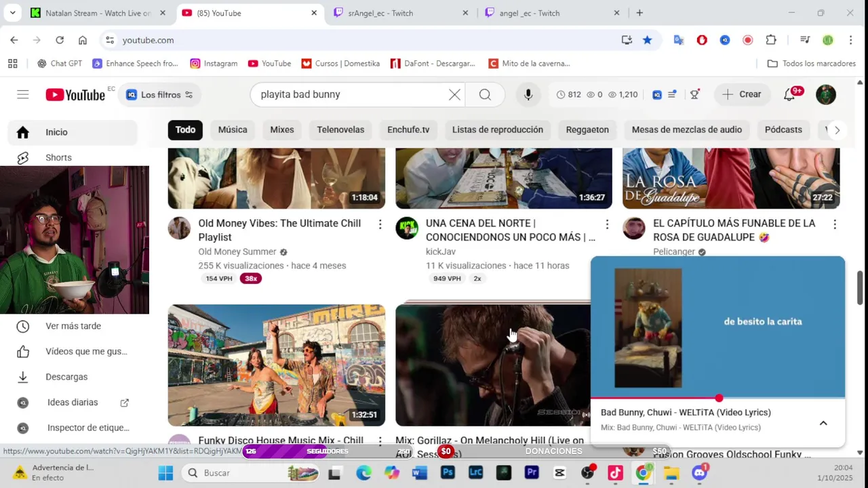Open the account avatar menu
The width and height of the screenshot is (868, 488).
click(x=826, y=94)
